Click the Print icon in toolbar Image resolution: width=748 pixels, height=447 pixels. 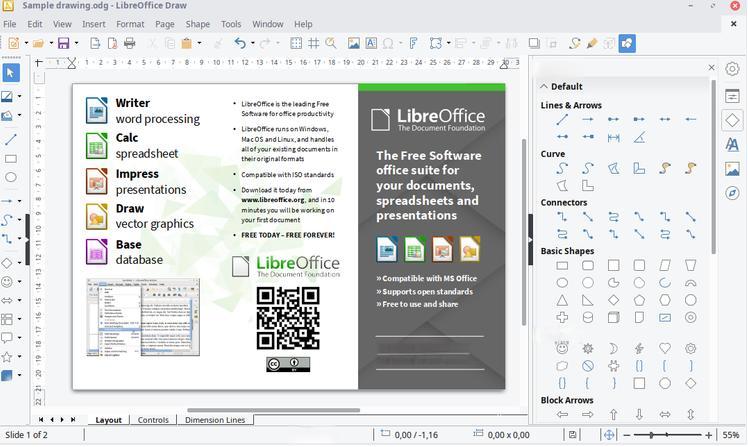pyautogui.click(x=129, y=43)
